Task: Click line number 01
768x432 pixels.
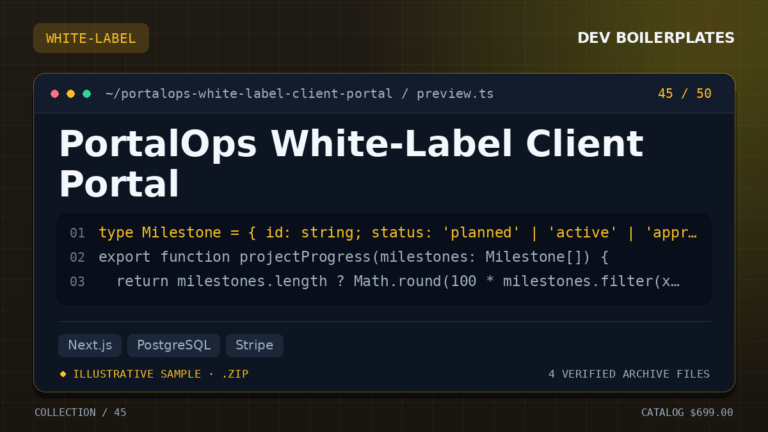Action: 77,233
